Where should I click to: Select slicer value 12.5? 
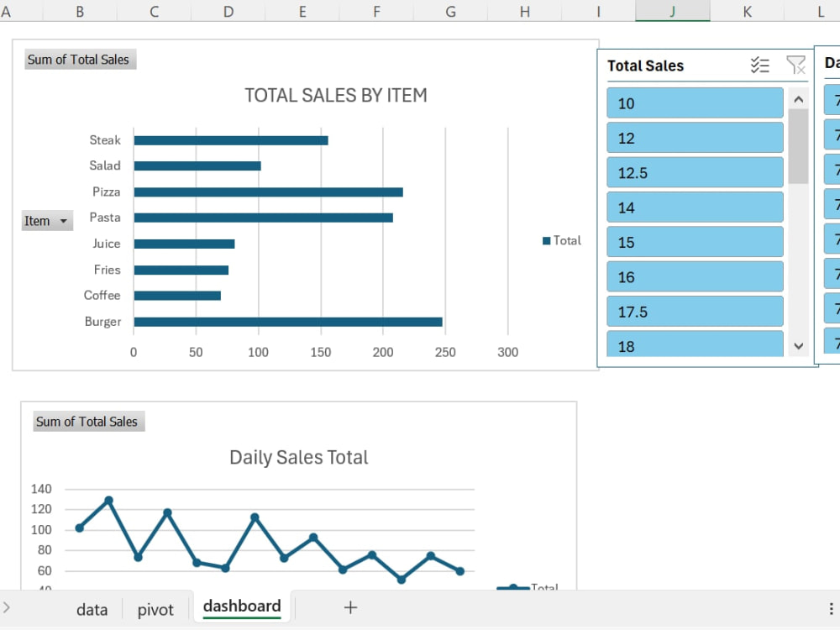(x=695, y=172)
